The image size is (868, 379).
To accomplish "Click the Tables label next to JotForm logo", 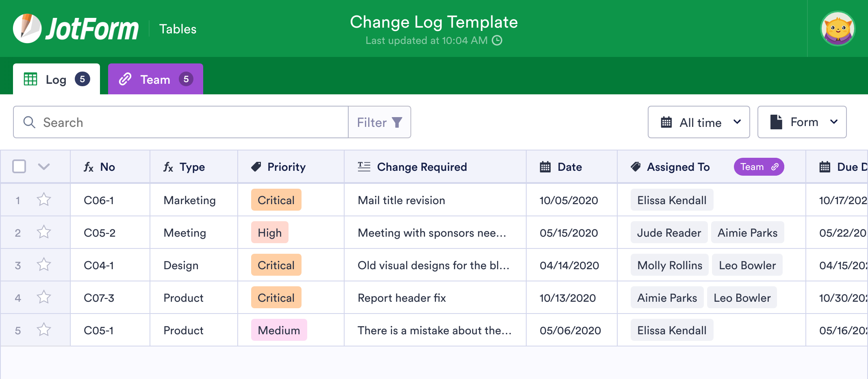I will 178,28.
